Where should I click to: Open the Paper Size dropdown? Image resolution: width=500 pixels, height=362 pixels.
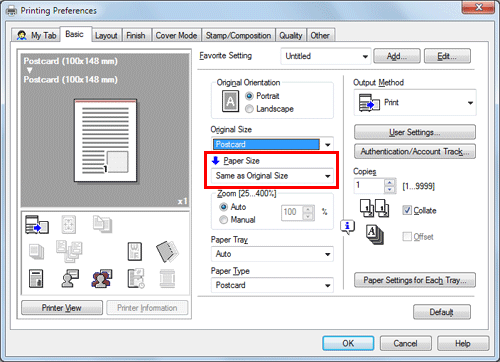(272, 176)
